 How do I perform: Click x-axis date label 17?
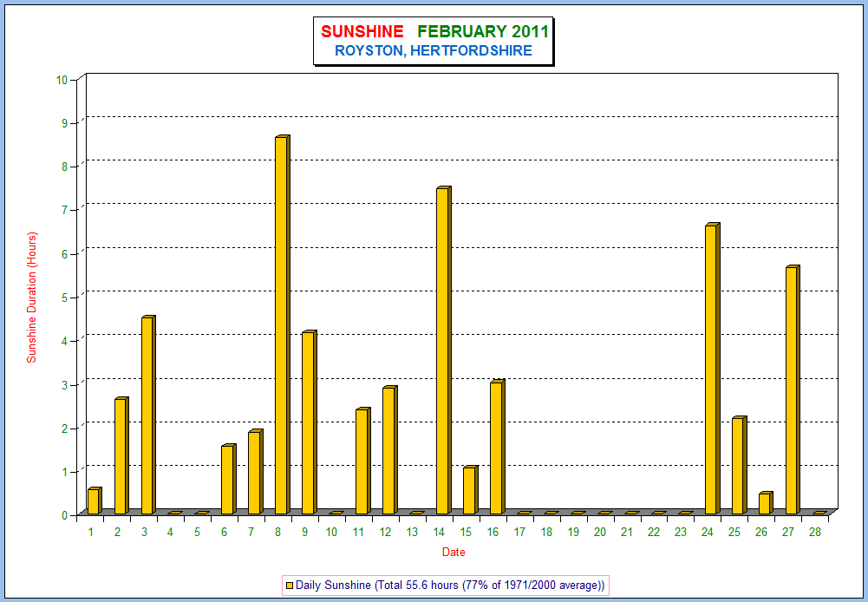[519, 533]
